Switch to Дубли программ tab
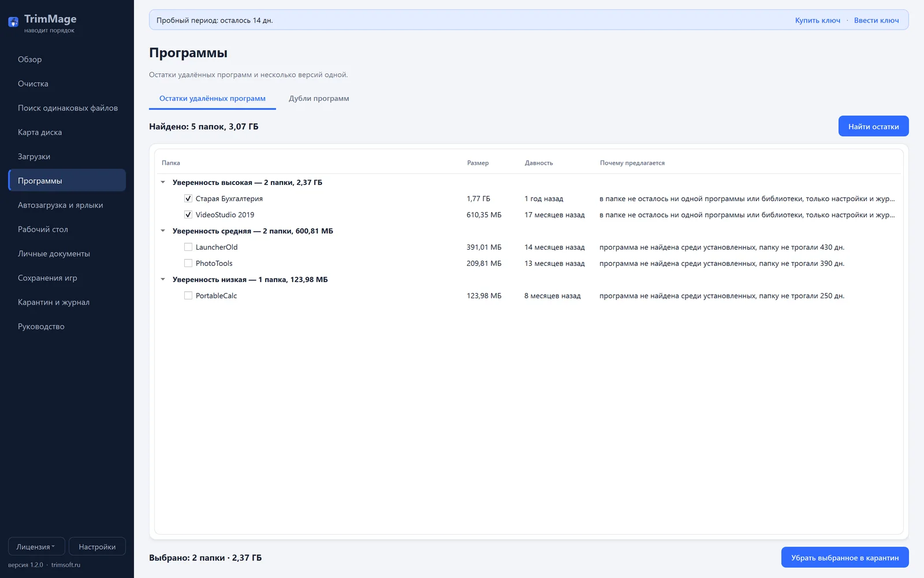This screenshot has width=924, height=578. click(x=319, y=98)
